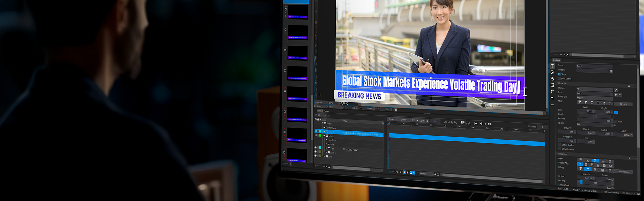Toggle the width-height link icon beside Size

(x=616, y=112)
